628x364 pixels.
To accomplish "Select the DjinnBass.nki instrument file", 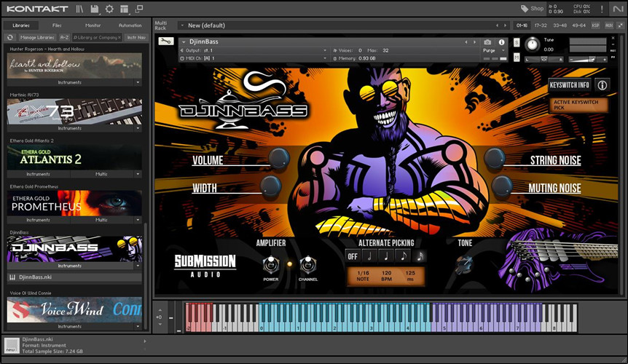I will pyautogui.click(x=74, y=277).
